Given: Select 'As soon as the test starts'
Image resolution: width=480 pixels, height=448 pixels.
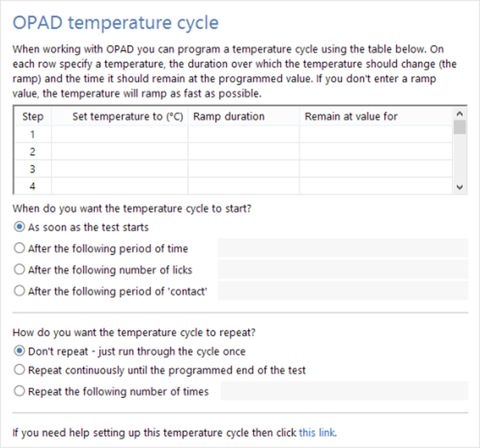Looking at the screenshot, I should [x=19, y=227].
